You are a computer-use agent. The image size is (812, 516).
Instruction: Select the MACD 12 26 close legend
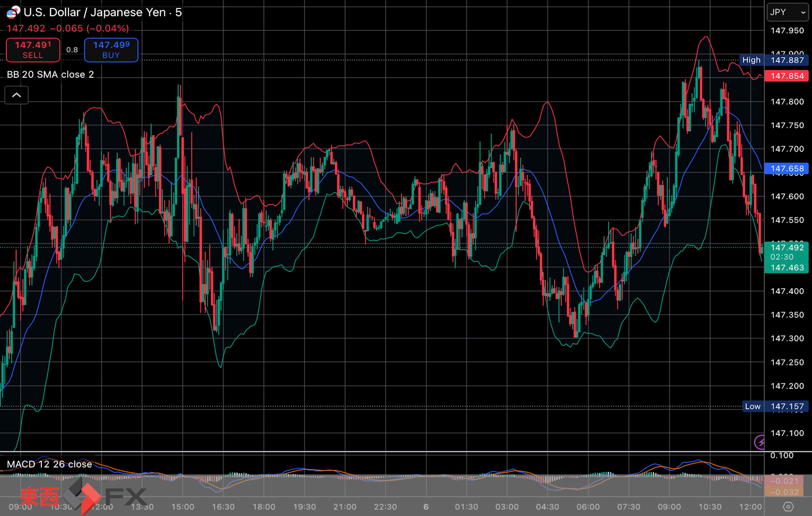point(49,464)
